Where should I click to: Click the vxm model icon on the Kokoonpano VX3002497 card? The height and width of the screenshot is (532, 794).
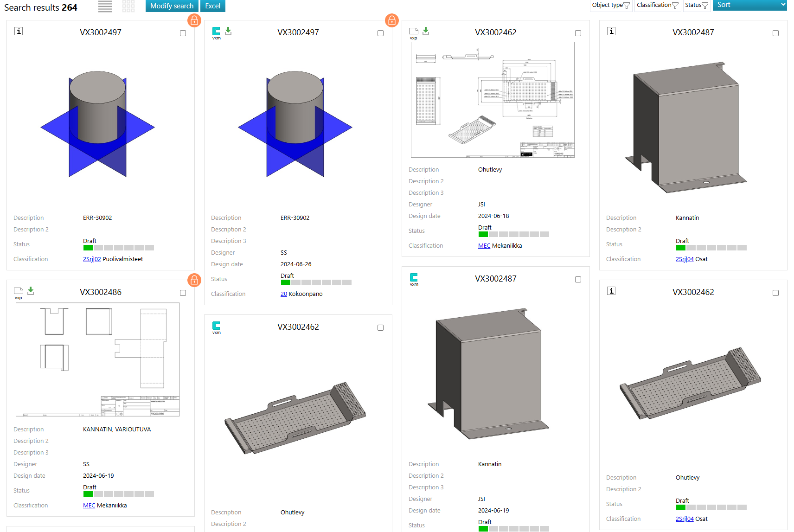[216, 32]
